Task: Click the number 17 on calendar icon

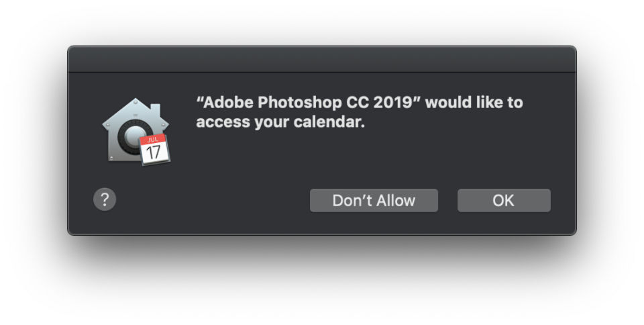Action: (x=153, y=152)
